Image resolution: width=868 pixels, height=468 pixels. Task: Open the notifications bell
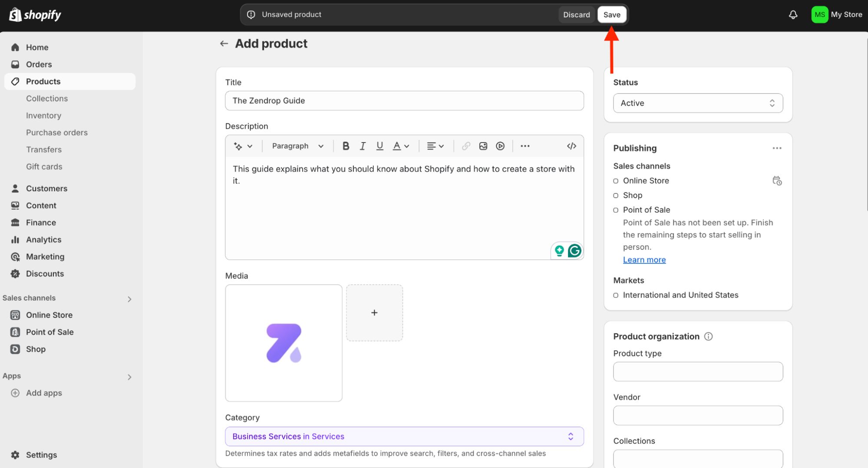pos(793,14)
